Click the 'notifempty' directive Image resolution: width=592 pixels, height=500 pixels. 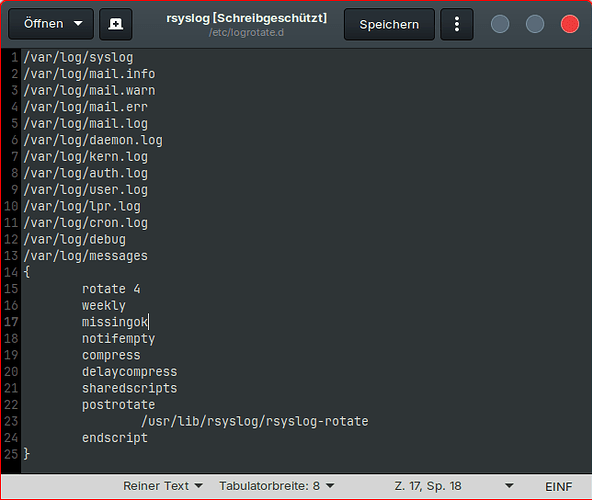(119, 339)
